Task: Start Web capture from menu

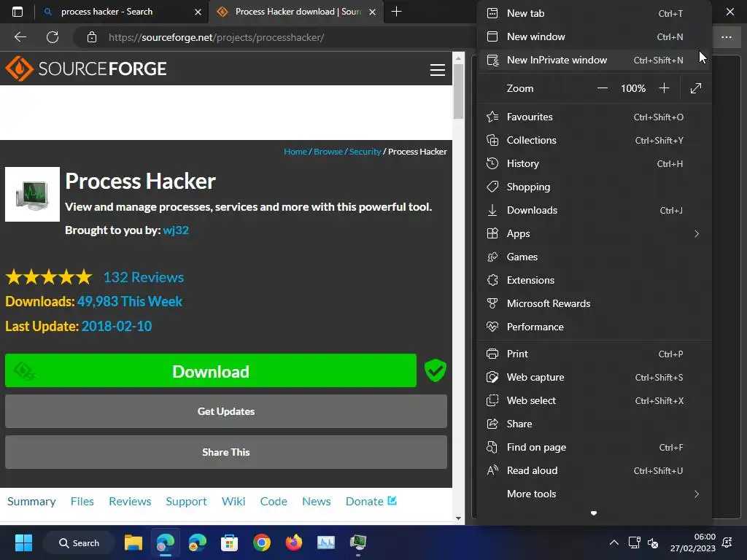Action: coord(594,377)
